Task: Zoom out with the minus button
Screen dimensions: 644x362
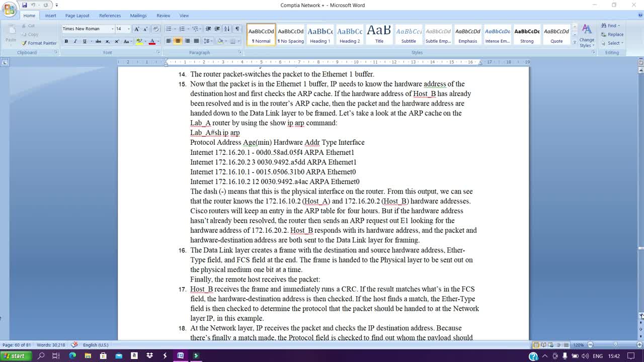Action: tap(590, 345)
